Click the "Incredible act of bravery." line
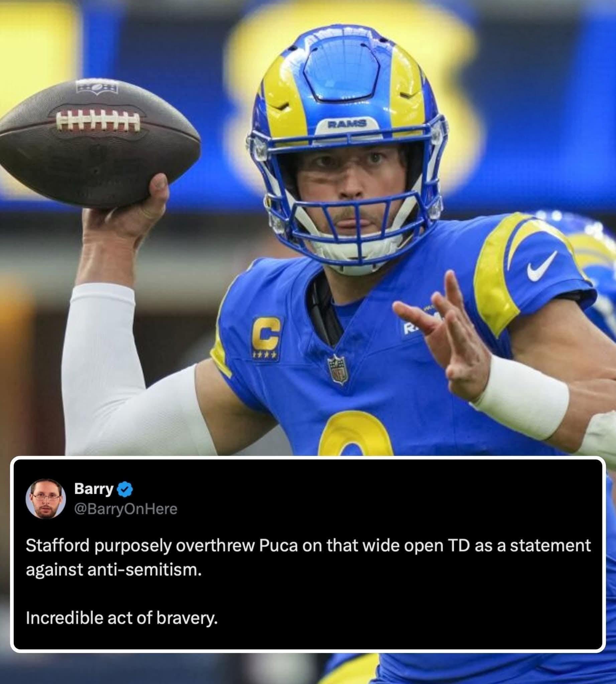 pos(122,618)
